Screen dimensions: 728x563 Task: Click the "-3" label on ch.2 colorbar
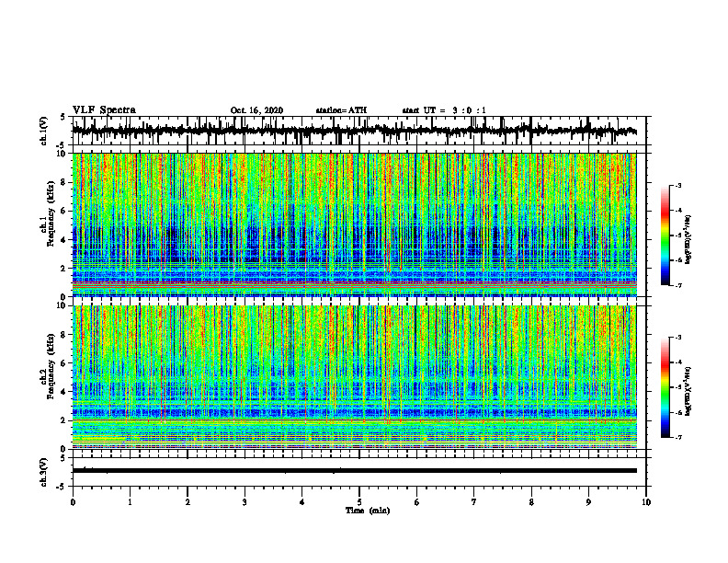pos(678,338)
